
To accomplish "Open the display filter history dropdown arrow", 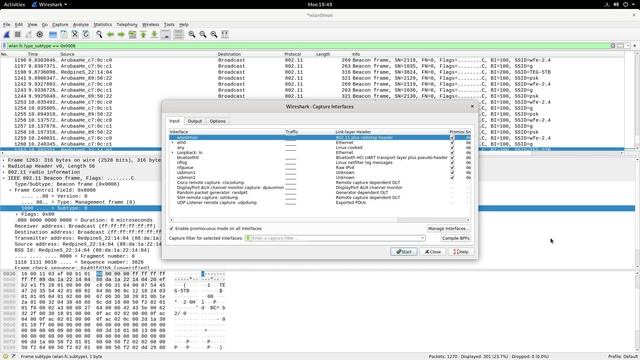I will pyautogui.click(x=628, y=46).
